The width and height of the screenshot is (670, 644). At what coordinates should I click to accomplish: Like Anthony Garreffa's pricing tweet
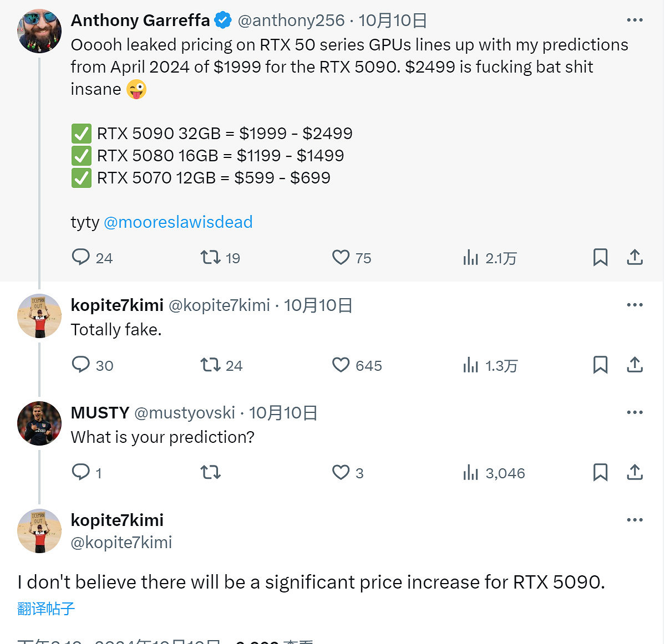click(x=341, y=257)
